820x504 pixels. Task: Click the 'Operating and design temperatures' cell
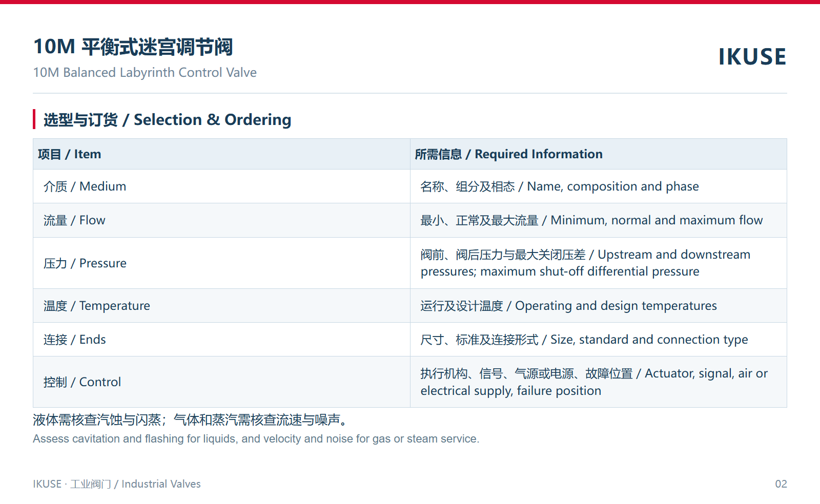click(599, 306)
